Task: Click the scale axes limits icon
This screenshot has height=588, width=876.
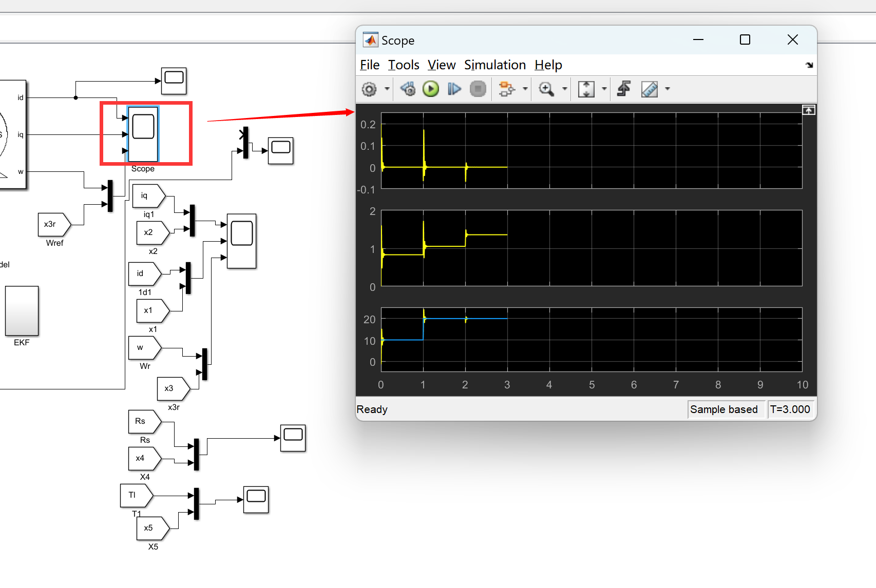Action: point(586,89)
